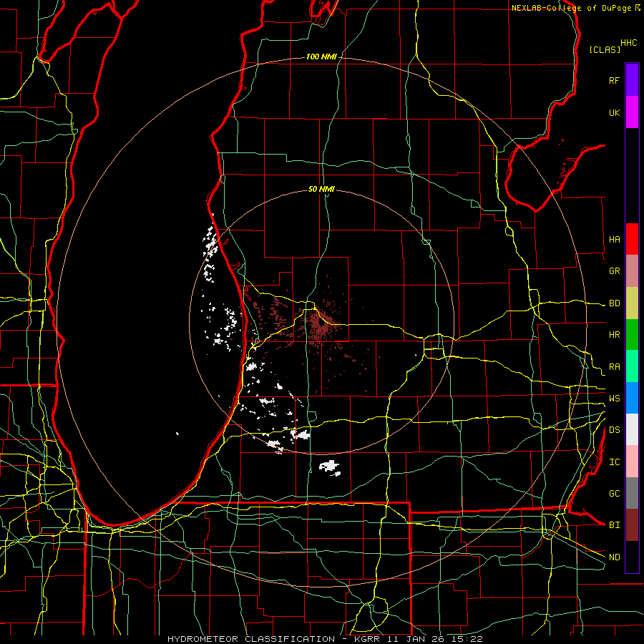Select the GC gray legend swatch
The width and height of the screenshot is (644, 644).
[x=632, y=493]
